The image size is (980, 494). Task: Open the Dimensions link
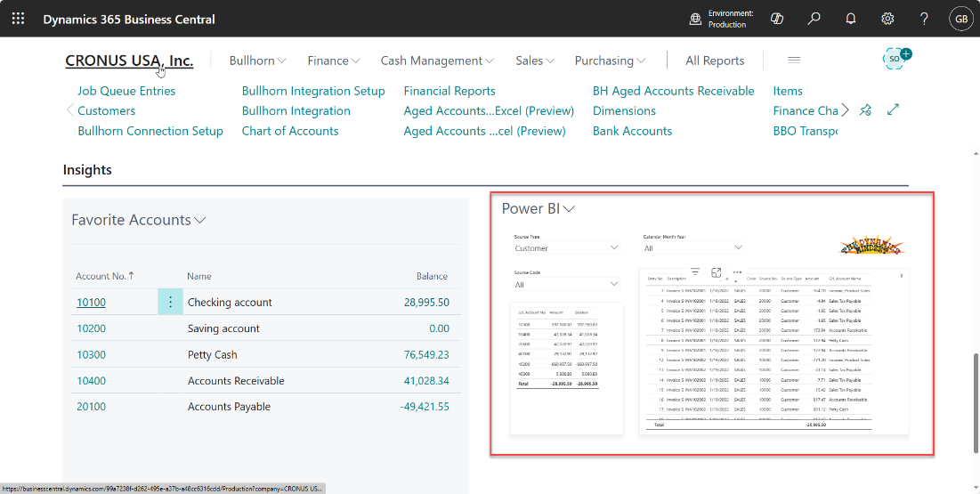coord(624,110)
